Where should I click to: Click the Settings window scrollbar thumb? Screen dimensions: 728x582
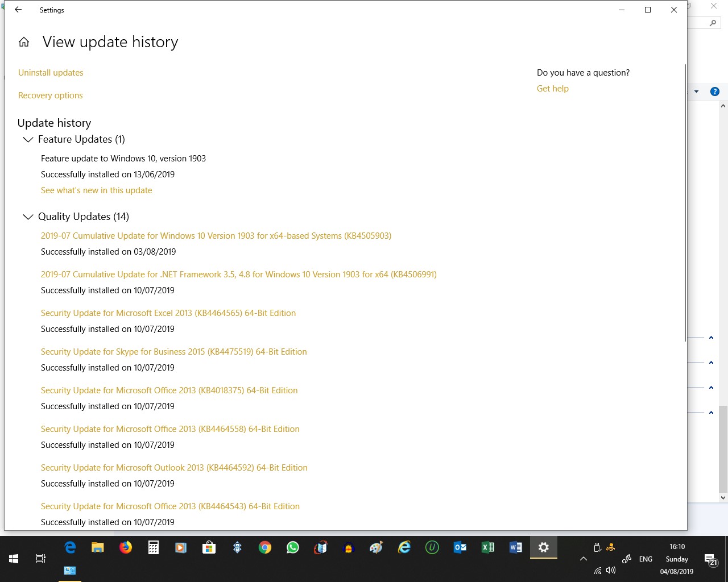(x=685, y=202)
